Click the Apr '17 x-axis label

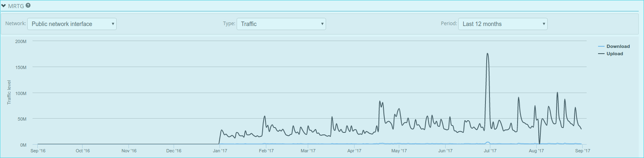point(354,151)
